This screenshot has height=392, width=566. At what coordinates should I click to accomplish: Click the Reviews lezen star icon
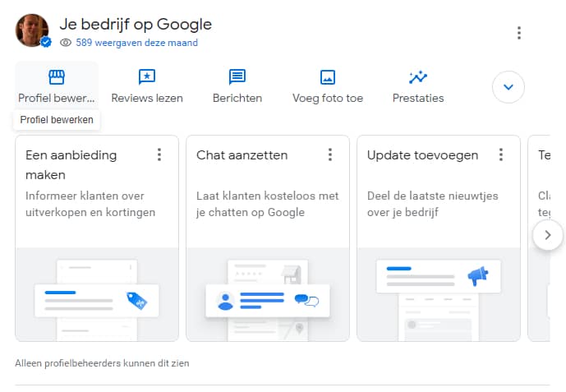click(147, 77)
